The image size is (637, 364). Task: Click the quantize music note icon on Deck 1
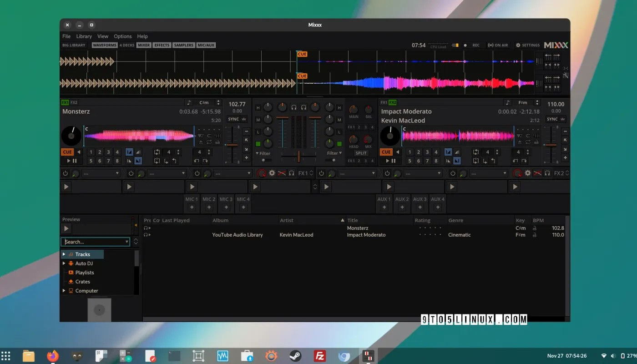click(189, 103)
